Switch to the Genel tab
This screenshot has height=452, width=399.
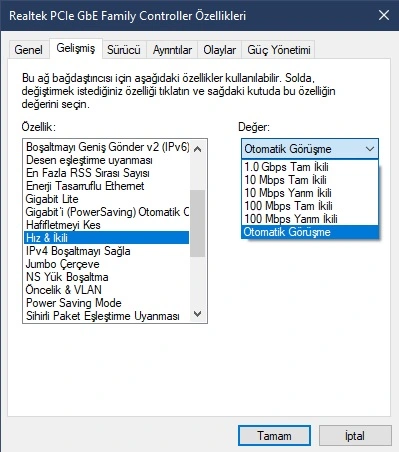point(29,50)
